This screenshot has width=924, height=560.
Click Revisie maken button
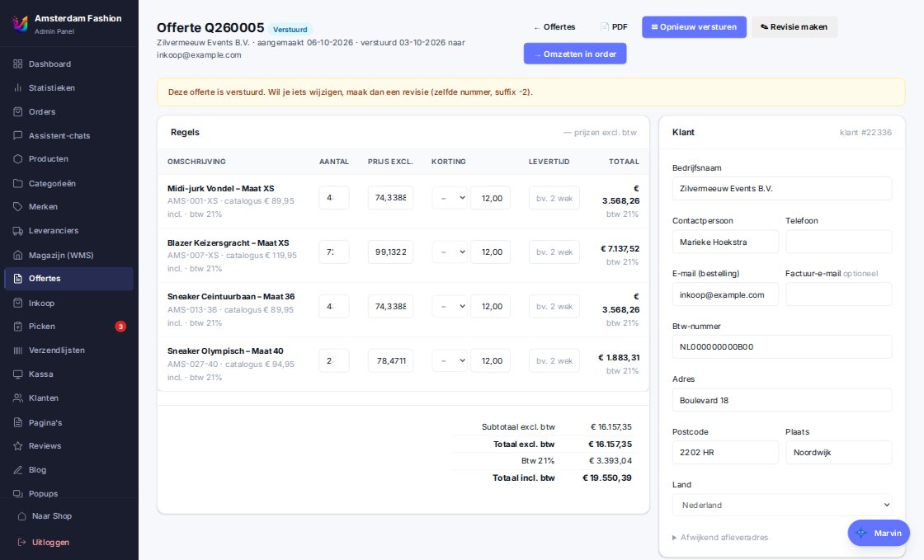click(x=794, y=27)
